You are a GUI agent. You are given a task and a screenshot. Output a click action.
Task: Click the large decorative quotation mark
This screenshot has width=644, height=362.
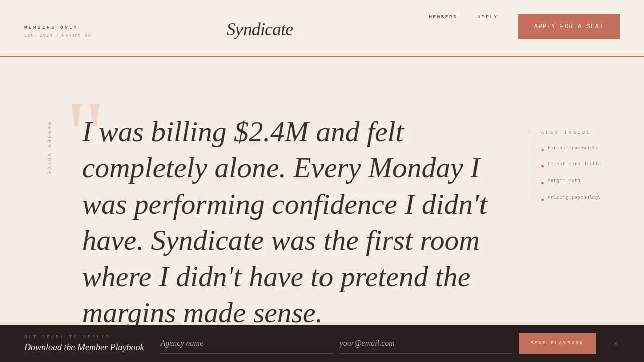point(86,115)
